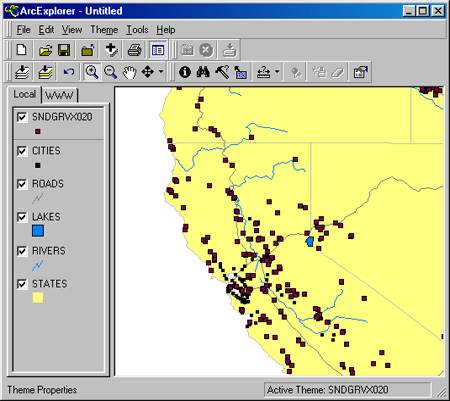Click the SNDGRVX020 maroon point symbol
Viewport: 450px width, 401px height.
38,132
